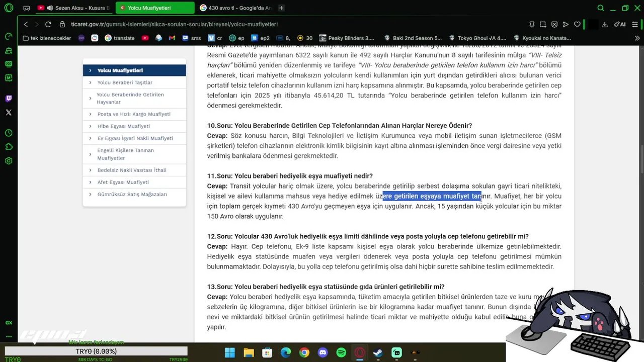Open the YouTube bookmark icon
644x362 pixels.
pyautogui.click(x=145, y=38)
